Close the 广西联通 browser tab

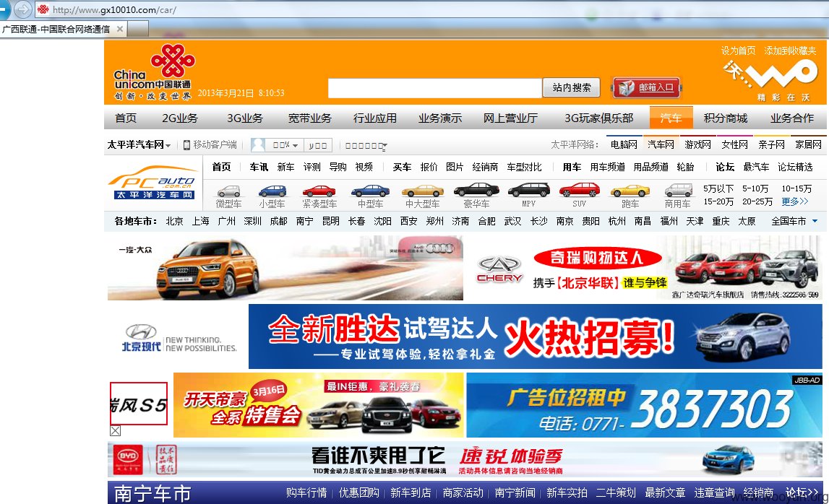pos(120,29)
